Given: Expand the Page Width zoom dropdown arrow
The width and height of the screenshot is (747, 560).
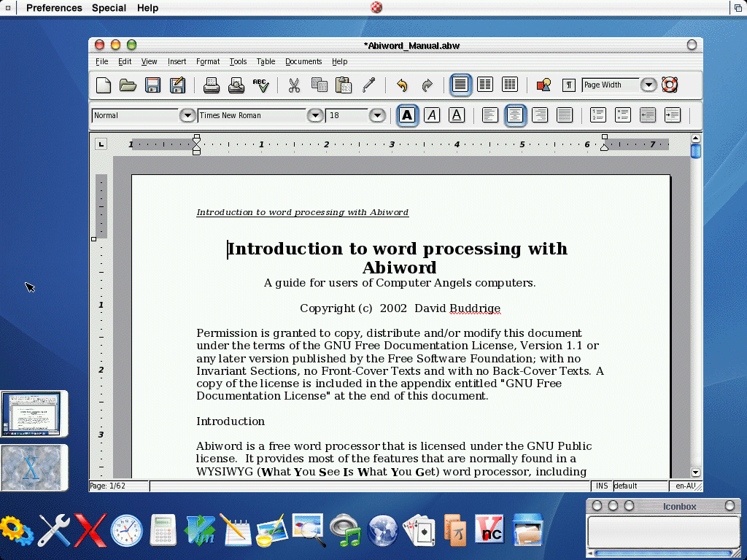Looking at the screenshot, I should click(649, 85).
